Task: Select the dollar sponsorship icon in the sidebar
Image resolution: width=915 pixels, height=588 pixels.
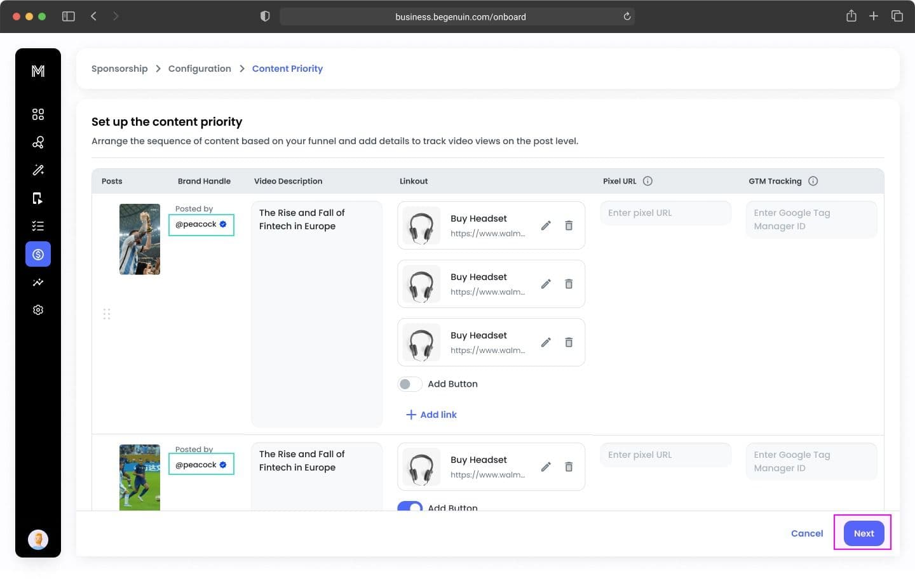Action: click(38, 254)
